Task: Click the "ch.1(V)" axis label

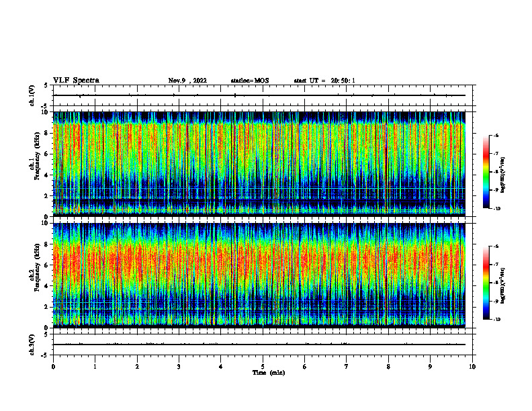Action: point(32,95)
